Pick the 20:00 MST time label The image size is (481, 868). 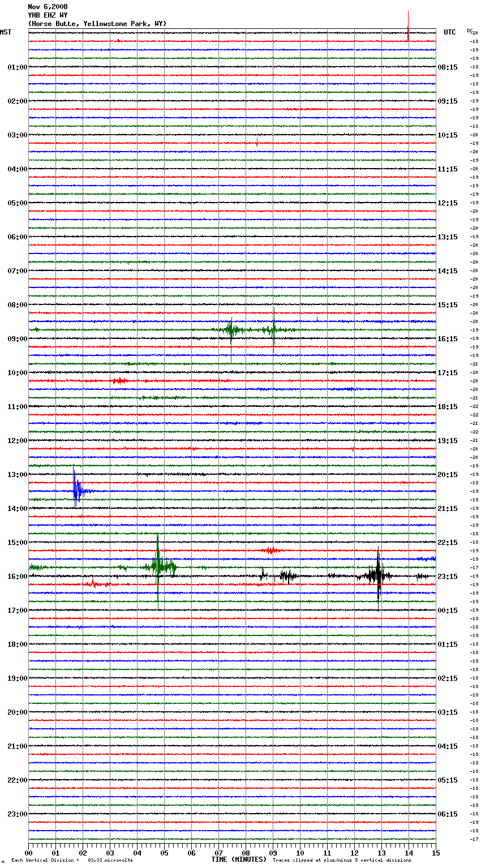(18, 712)
